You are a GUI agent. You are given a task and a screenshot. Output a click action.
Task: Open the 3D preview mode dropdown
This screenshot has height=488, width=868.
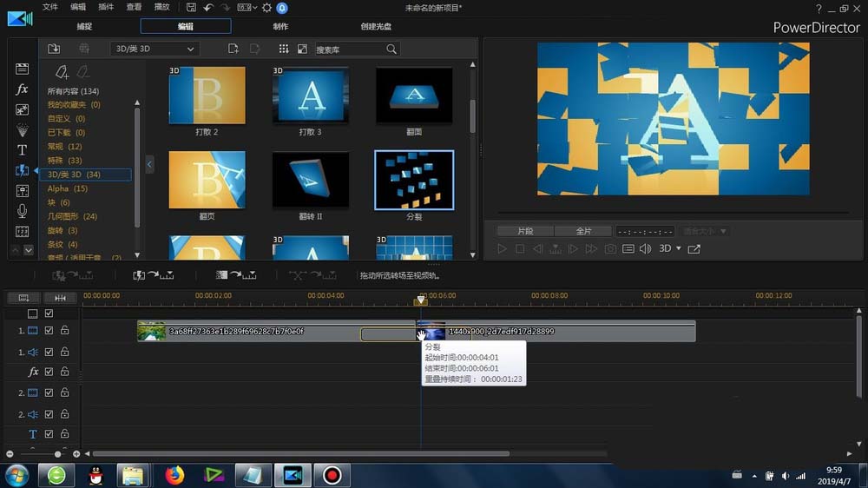pyautogui.click(x=670, y=248)
